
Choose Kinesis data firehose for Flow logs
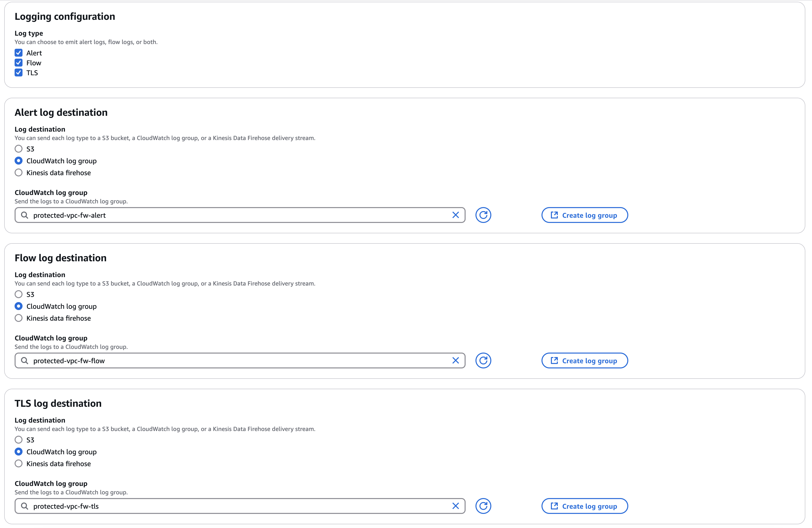pyautogui.click(x=19, y=318)
